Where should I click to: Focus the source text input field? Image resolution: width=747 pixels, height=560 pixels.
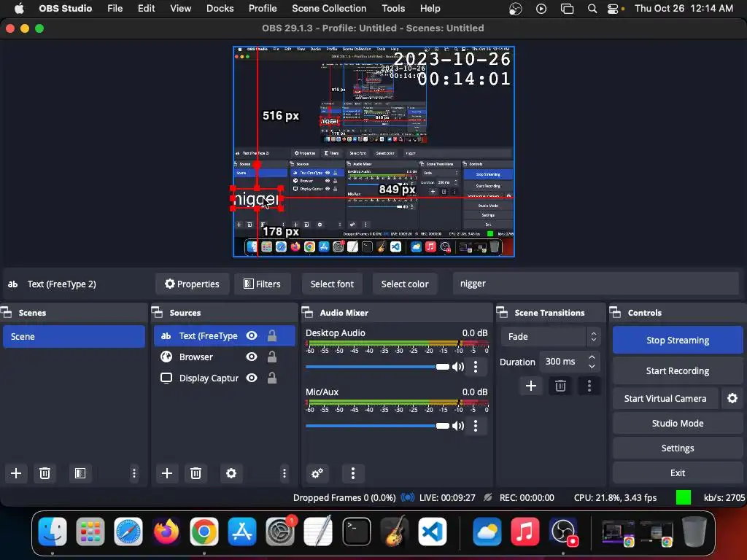pyautogui.click(x=595, y=284)
